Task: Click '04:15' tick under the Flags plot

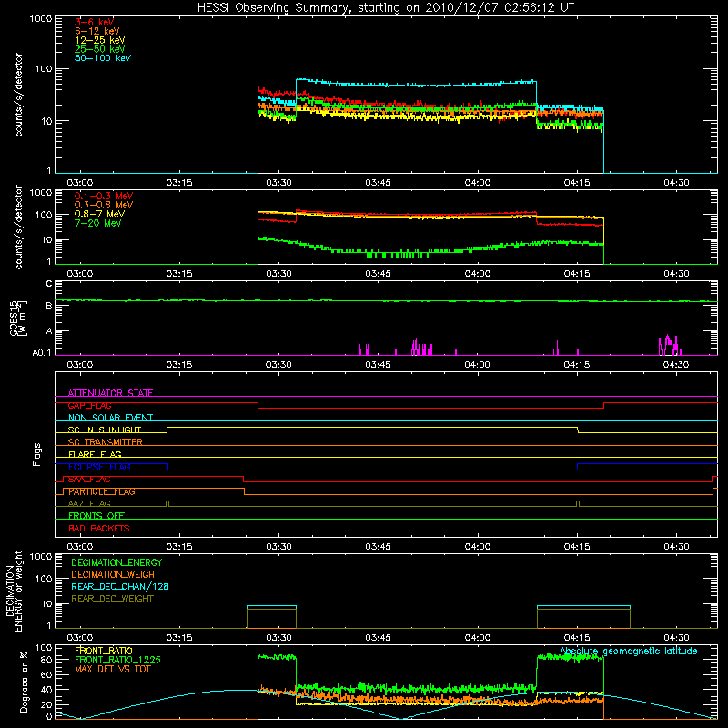Action: click(577, 547)
